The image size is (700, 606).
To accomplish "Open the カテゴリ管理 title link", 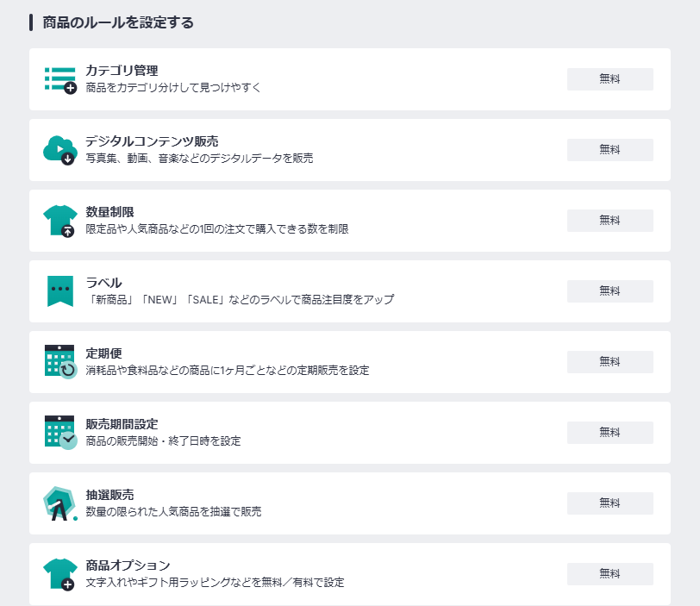I will 122,71.
